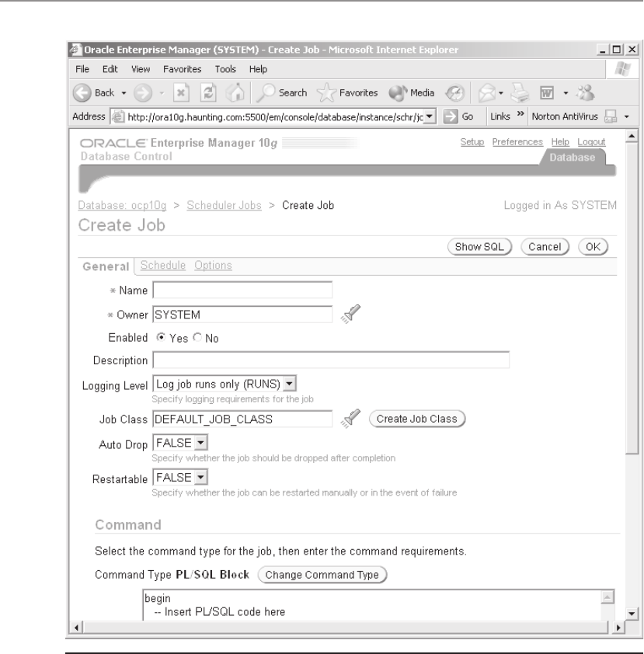This screenshot has height=654, width=644.
Task: Select No for Enabled
Action: tap(197, 337)
